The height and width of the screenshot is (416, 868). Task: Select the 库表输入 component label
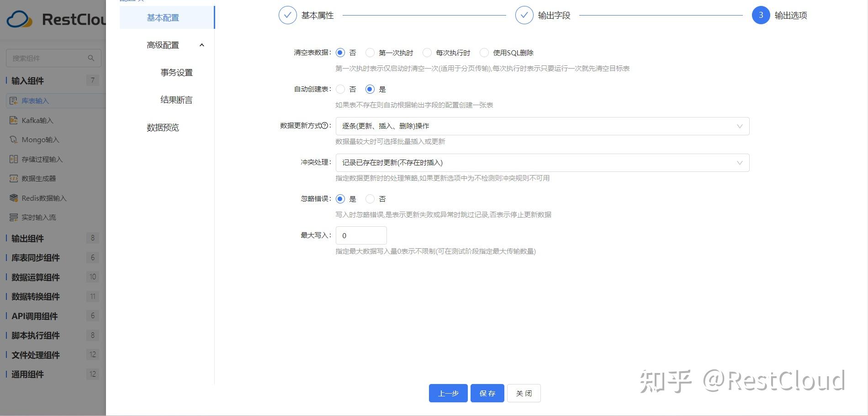pyautogui.click(x=35, y=101)
